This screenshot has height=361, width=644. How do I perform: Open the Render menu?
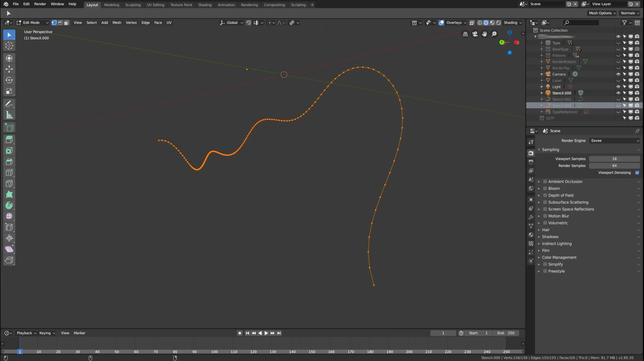pos(40,4)
